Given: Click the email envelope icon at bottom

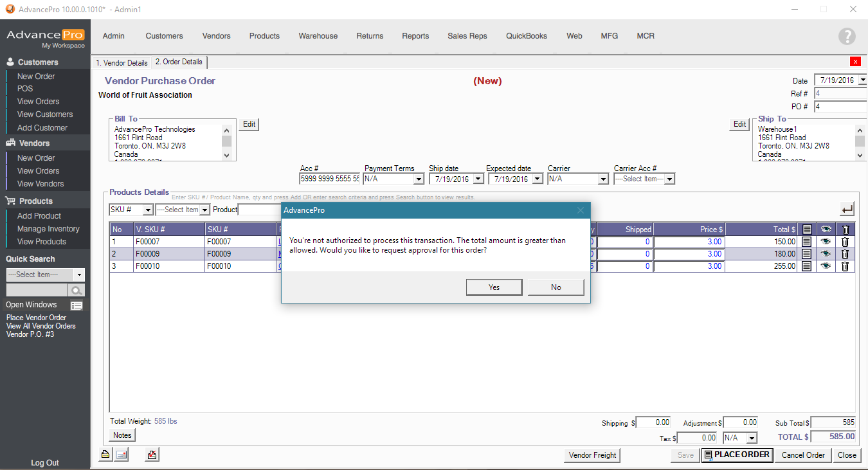Looking at the screenshot, I should pyautogui.click(x=122, y=455).
